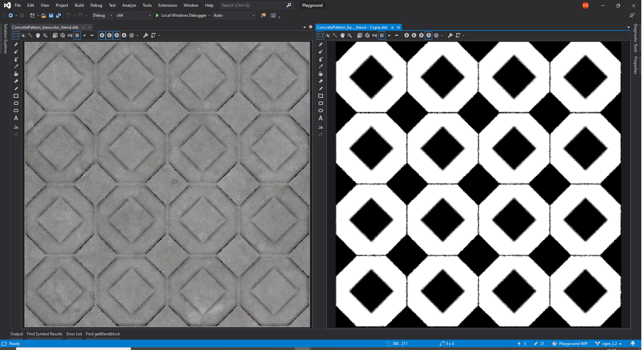Expand the background checkerboard dropdown in left editor

click(137, 36)
